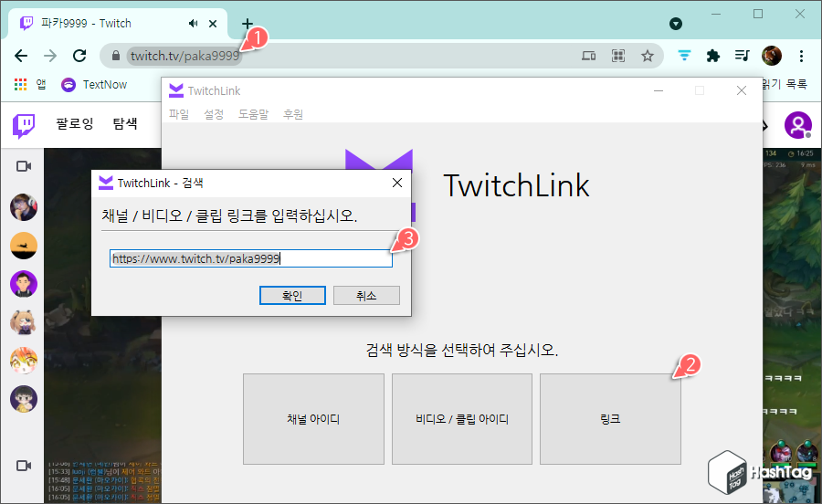Open the media control icon
Screen dimensions: 822x504
click(x=743, y=56)
